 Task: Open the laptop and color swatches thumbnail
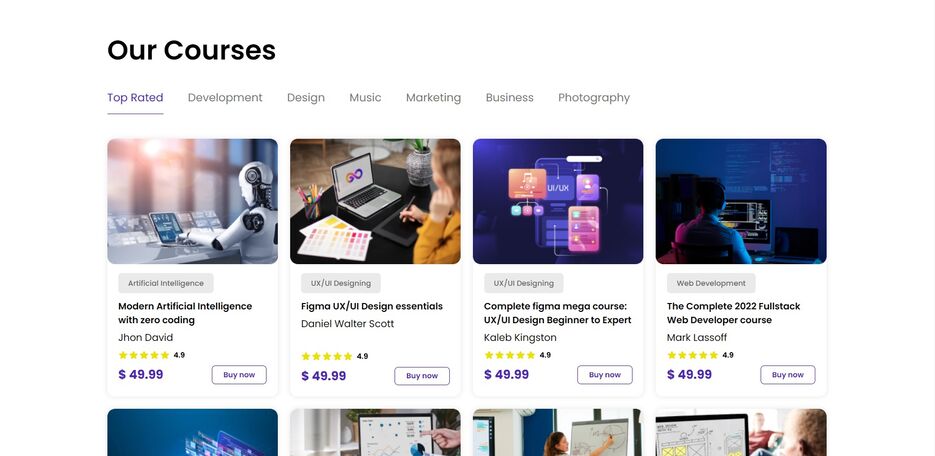click(x=375, y=201)
